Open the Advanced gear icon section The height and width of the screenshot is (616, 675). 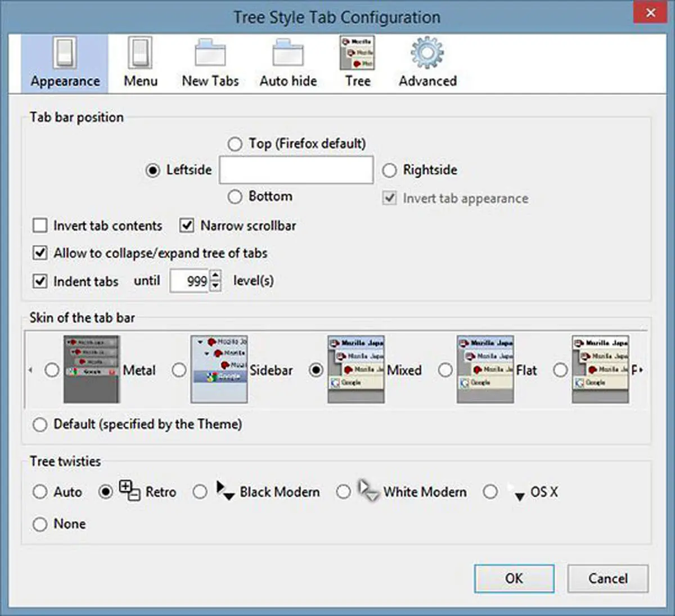427,53
